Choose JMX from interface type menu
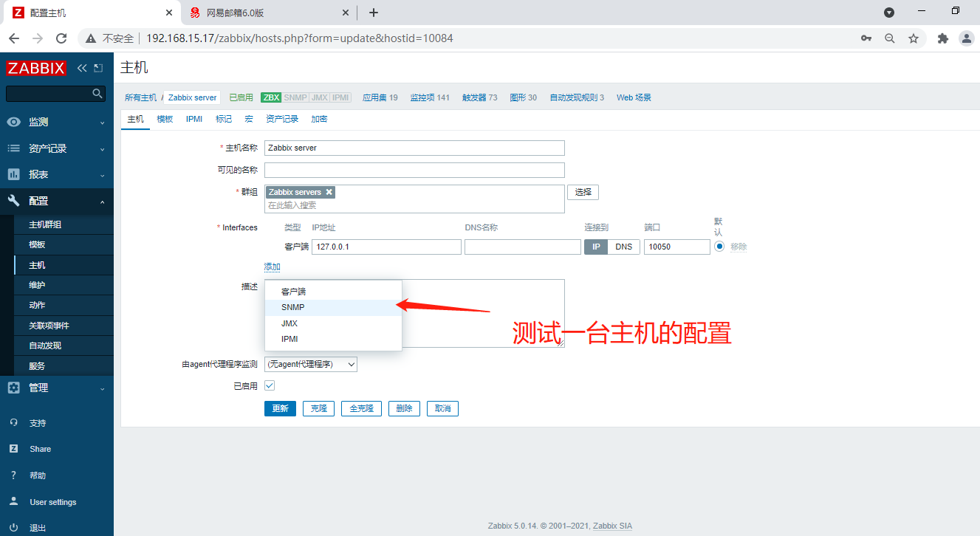This screenshot has height=536, width=980. tap(333, 323)
